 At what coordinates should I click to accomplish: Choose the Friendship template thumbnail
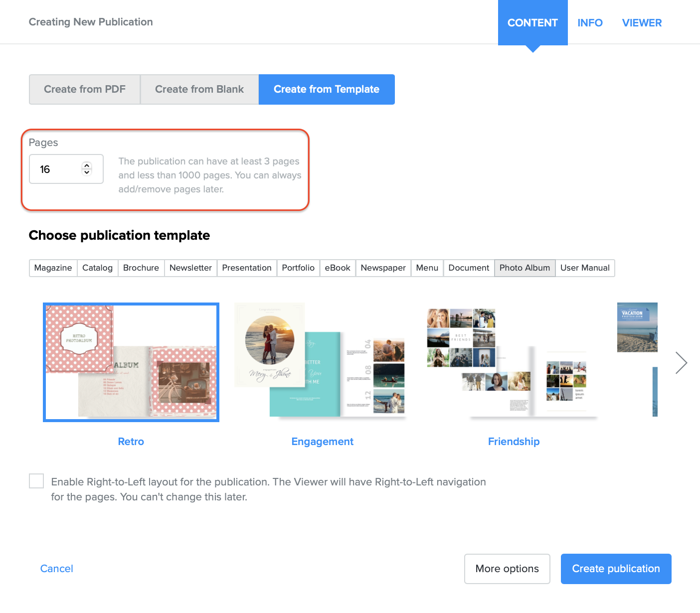[x=513, y=361]
